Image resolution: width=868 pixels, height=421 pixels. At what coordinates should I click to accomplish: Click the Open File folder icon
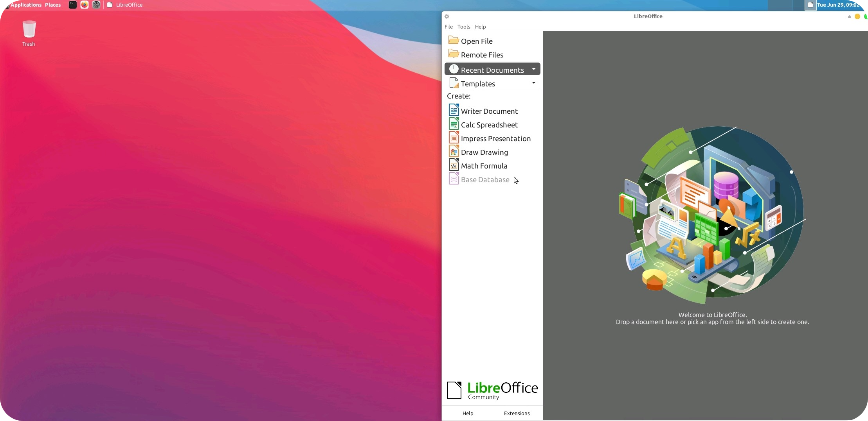click(x=454, y=40)
